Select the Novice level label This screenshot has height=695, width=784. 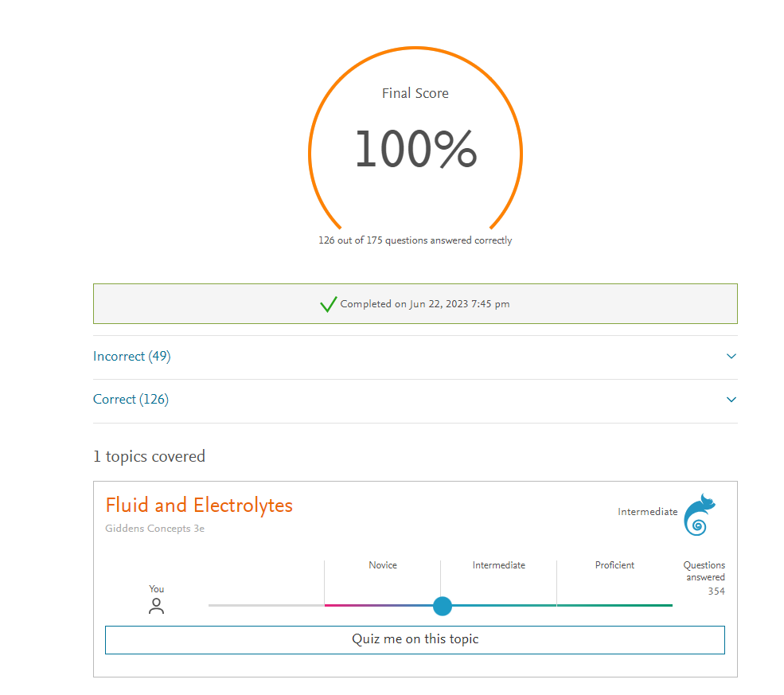point(383,565)
